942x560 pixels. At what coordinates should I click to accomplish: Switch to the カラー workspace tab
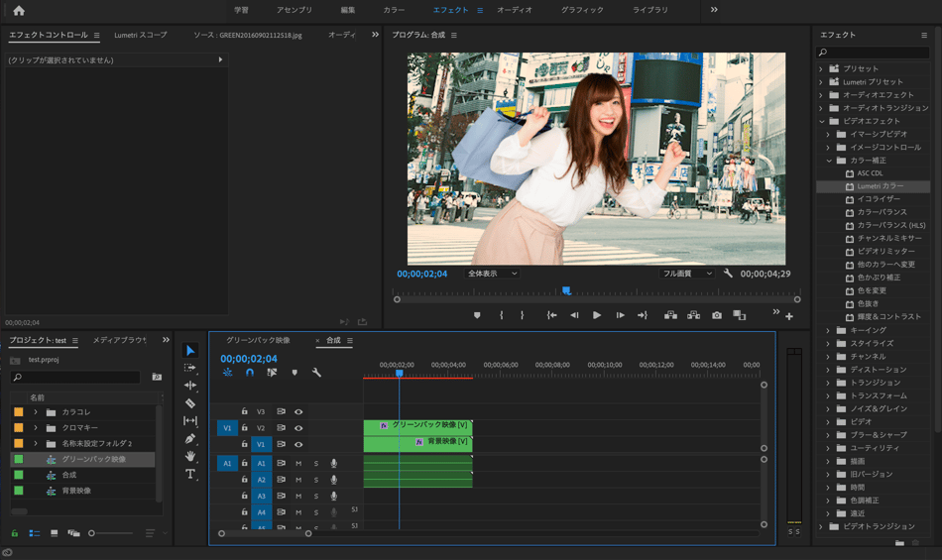point(394,10)
